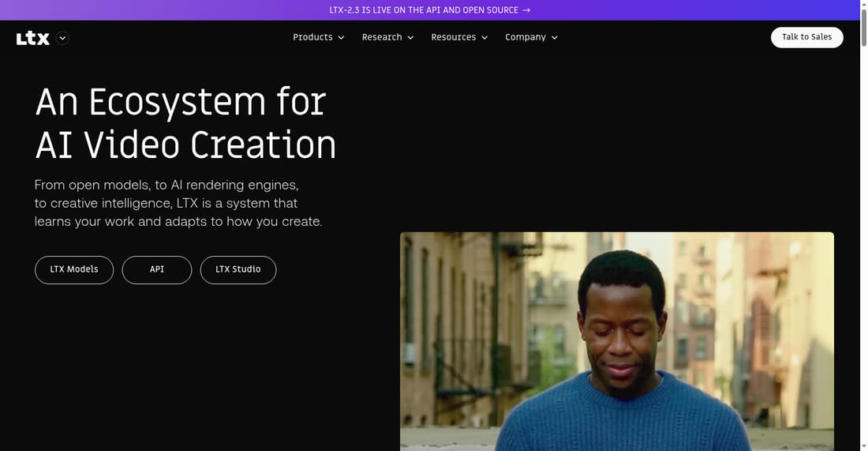Click the video preview of man in sweater
868x451 pixels.
point(617,341)
